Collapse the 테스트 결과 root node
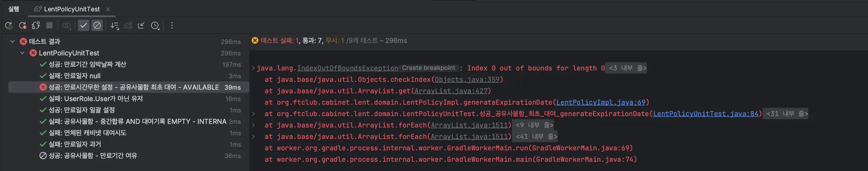This screenshot has width=868, height=171. tap(13, 41)
